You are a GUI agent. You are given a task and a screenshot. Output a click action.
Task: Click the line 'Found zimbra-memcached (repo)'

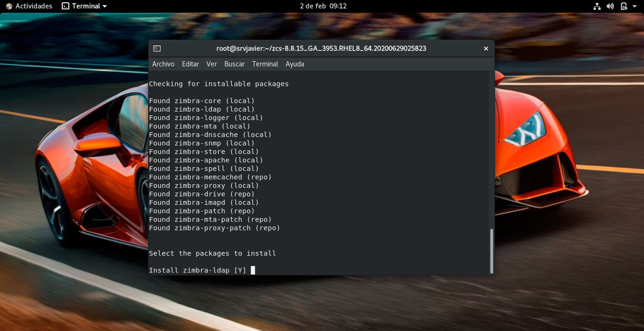210,177
